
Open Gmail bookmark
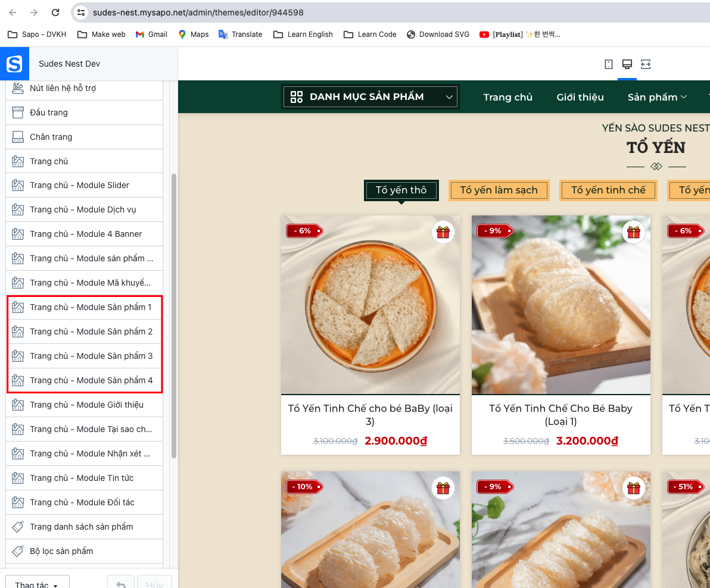(151, 35)
